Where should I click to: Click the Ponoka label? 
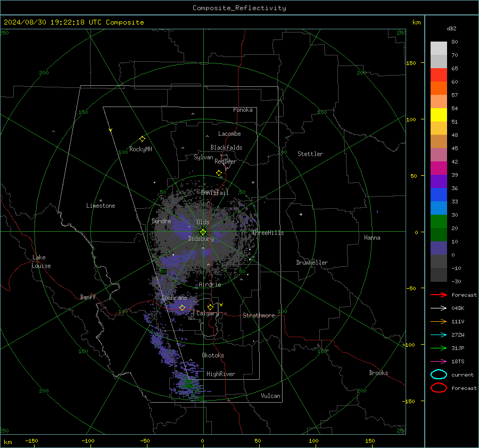tap(243, 110)
